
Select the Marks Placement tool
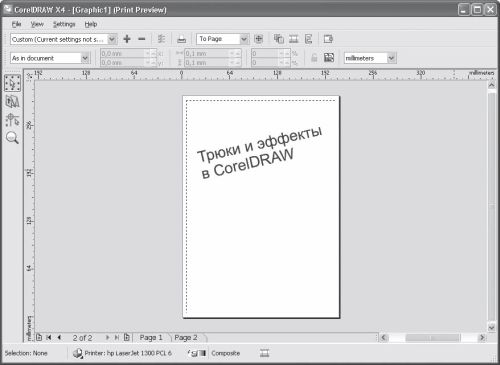pyautogui.click(x=12, y=120)
